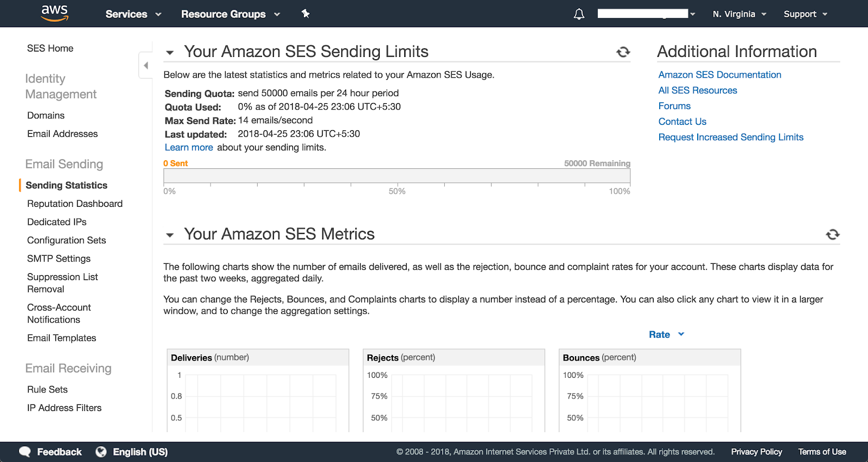Open Request Increased Sending Limits link
This screenshot has height=462, width=868.
(730, 137)
